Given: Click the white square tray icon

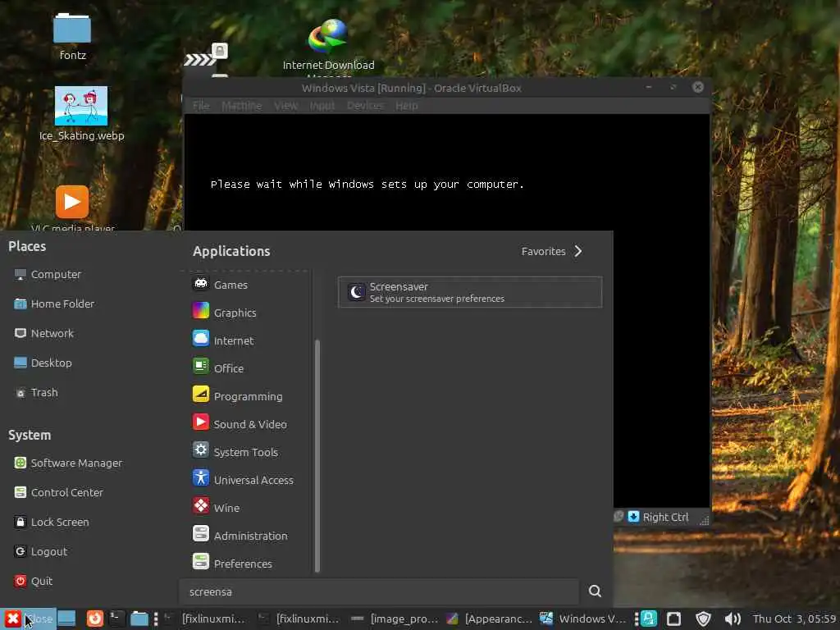Looking at the screenshot, I should pyautogui.click(x=674, y=619).
